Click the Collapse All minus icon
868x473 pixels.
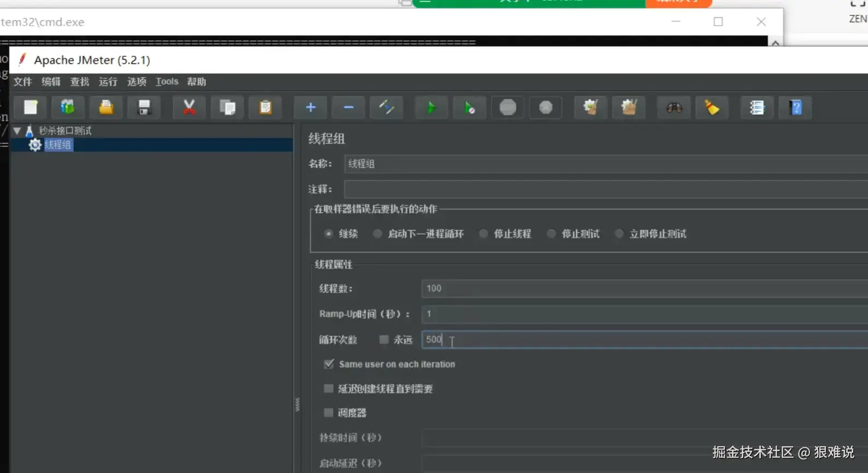(x=349, y=107)
